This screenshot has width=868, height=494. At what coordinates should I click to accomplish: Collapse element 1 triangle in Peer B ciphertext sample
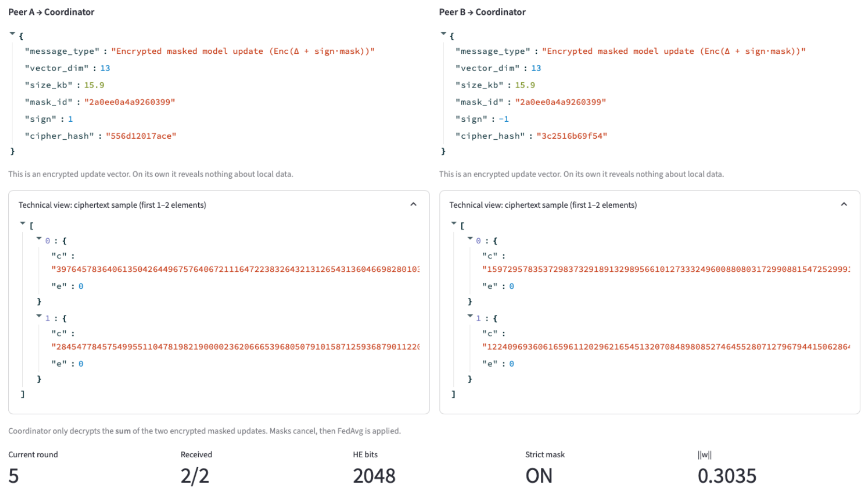pyautogui.click(x=469, y=316)
